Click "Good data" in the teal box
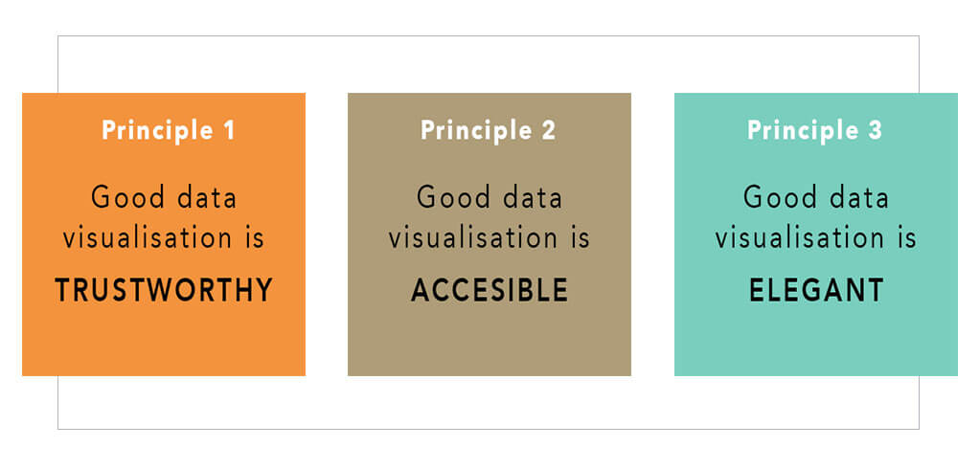The height and width of the screenshot is (469, 980). [x=816, y=199]
